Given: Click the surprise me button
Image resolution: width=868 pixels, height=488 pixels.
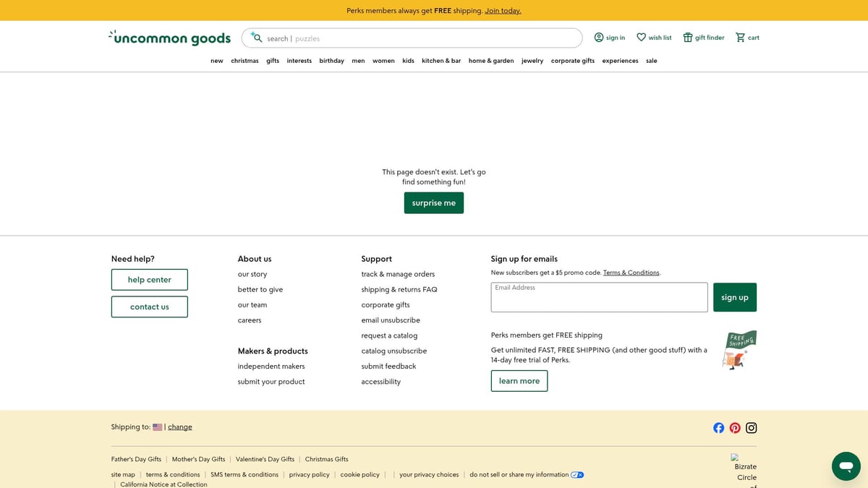Looking at the screenshot, I should pos(434,203).
